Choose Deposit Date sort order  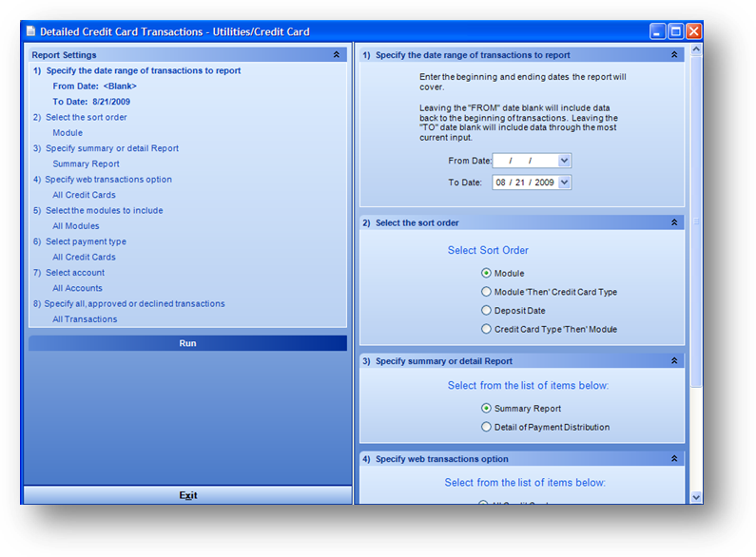coord(487,311)
